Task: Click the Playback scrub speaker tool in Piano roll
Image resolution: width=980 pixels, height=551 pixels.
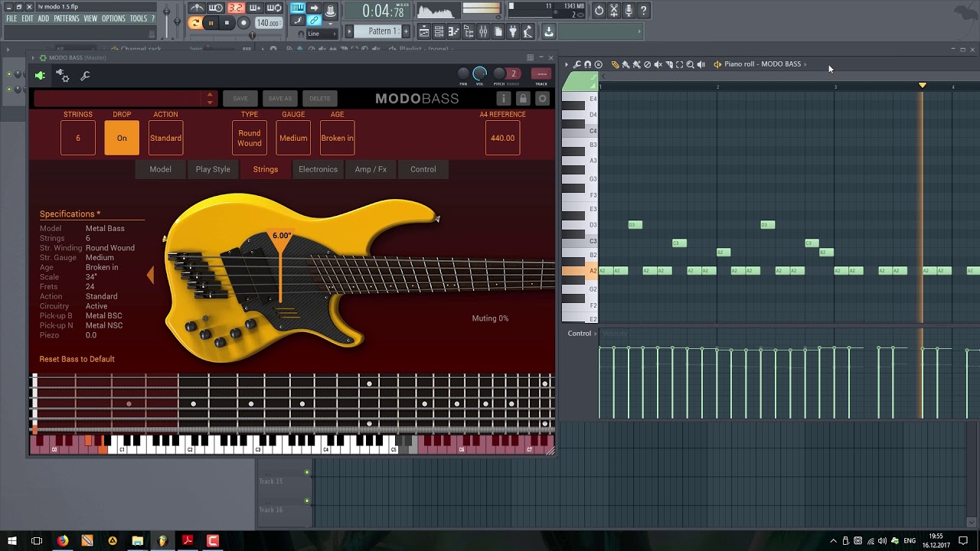Action: 701,64
